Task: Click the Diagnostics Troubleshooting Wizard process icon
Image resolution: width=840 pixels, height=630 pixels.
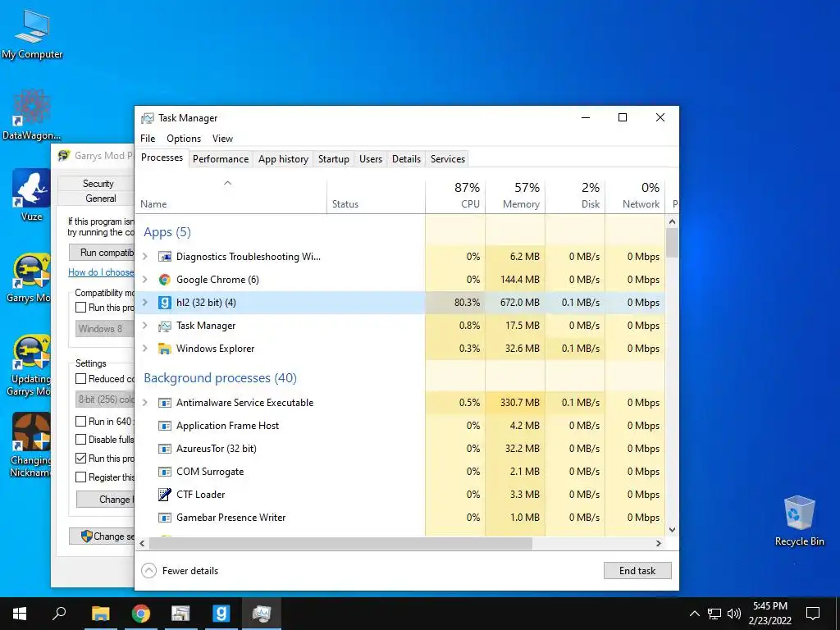Action: point(164,257)
